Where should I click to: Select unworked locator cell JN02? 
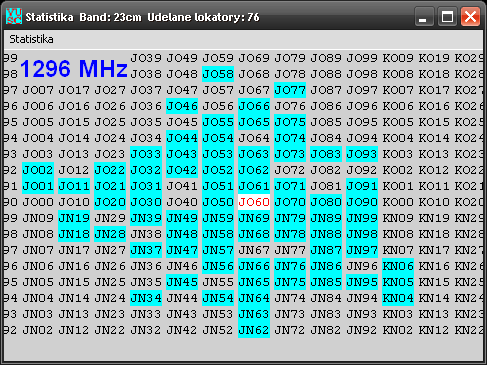(38, 330)
